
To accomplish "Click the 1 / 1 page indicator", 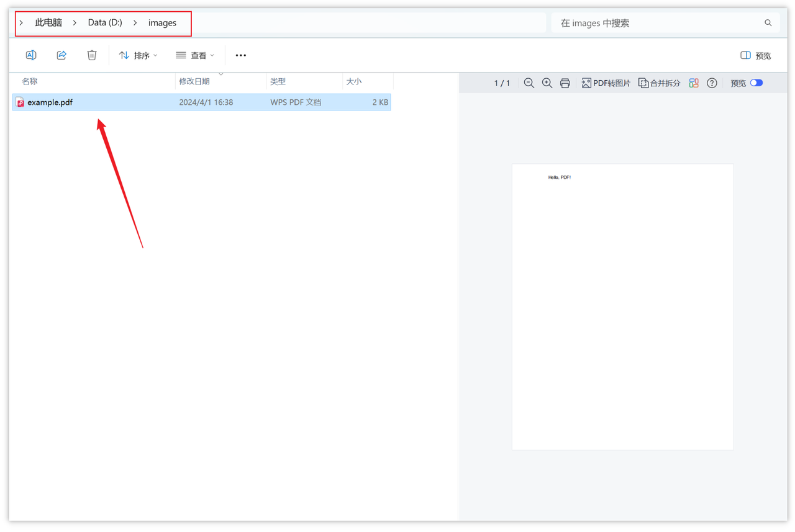I will click(x=502, y=83).
